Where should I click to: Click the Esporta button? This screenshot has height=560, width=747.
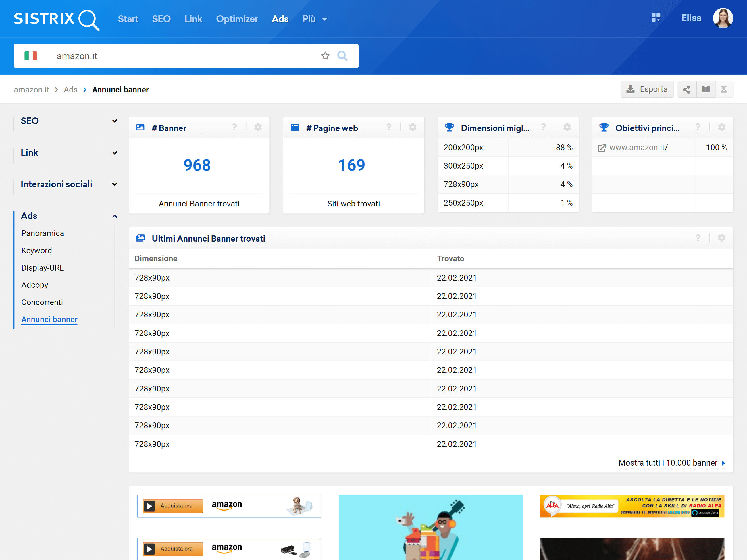[x=647, y=89]
